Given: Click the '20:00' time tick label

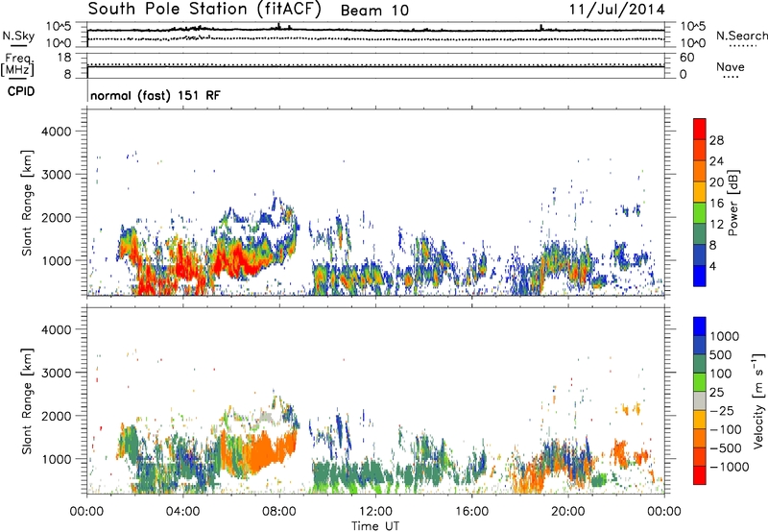Looking at the screenshot, I should [x=567, y=512].
